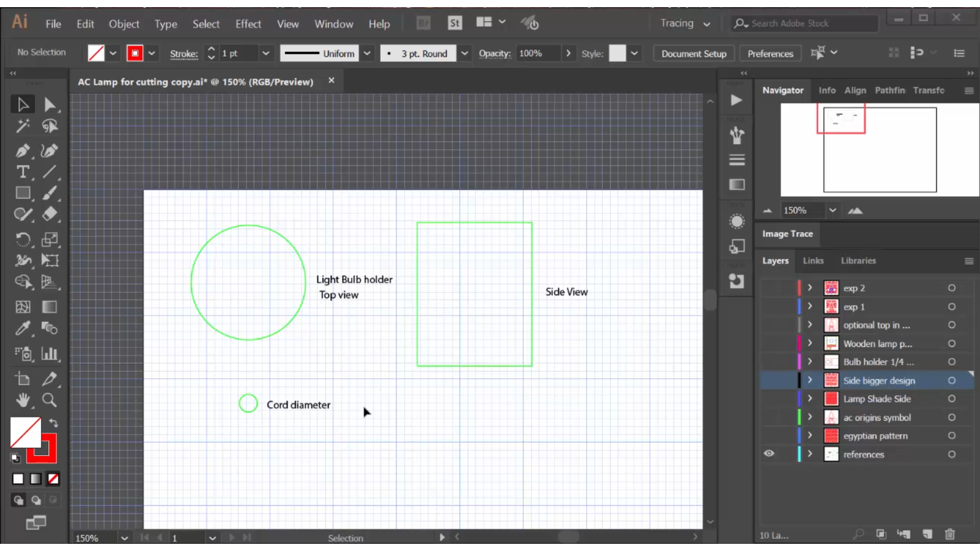Open the Window menu

tap(334, 23)
